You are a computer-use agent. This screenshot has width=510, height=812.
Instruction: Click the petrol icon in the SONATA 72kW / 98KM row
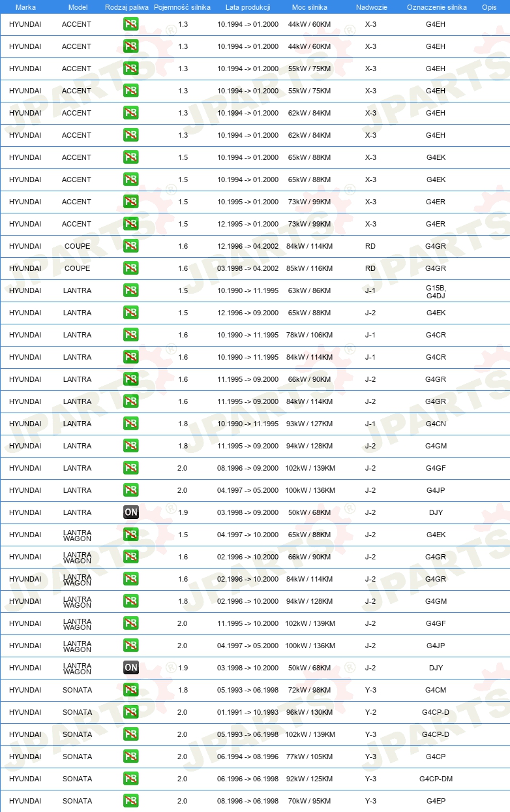click(x=131, y=690)
